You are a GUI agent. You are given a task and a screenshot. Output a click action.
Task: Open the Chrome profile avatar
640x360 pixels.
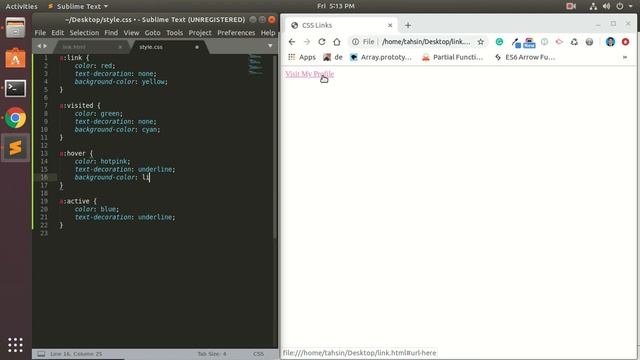610,42
